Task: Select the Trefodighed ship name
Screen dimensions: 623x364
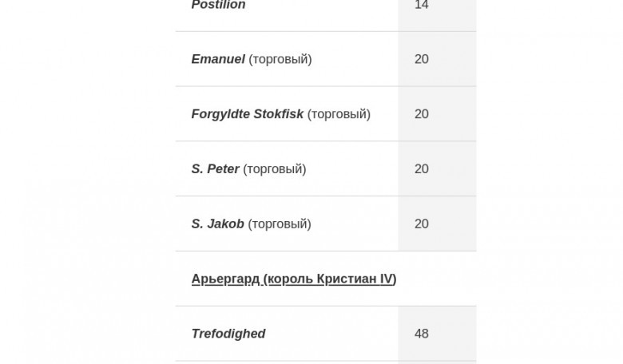Action: pos(228,334)
